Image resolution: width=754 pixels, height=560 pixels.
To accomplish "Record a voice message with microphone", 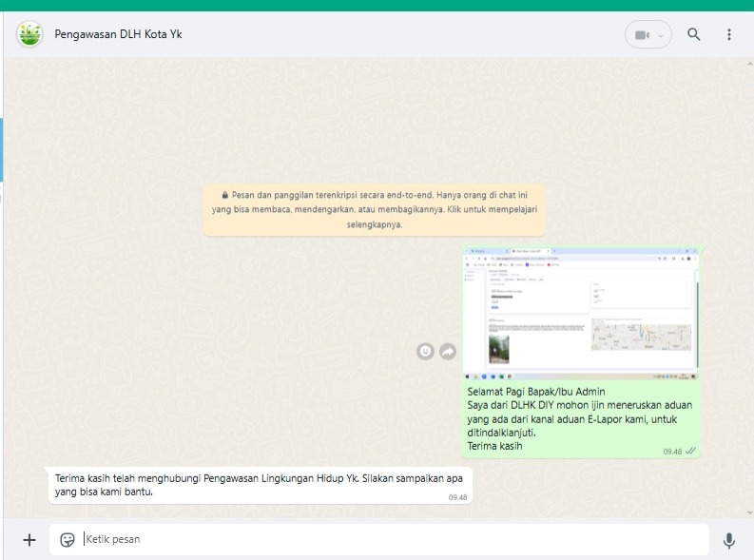I will [x=729, y=540].
